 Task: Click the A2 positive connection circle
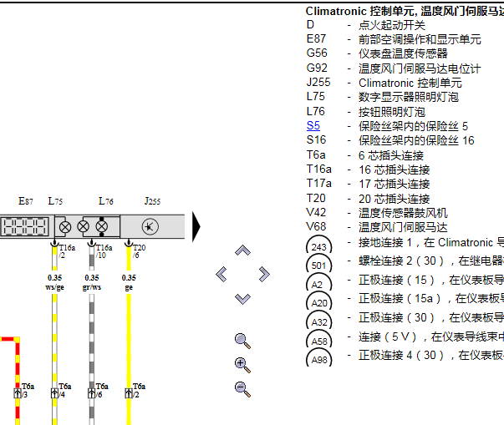(x=318, y=283)
